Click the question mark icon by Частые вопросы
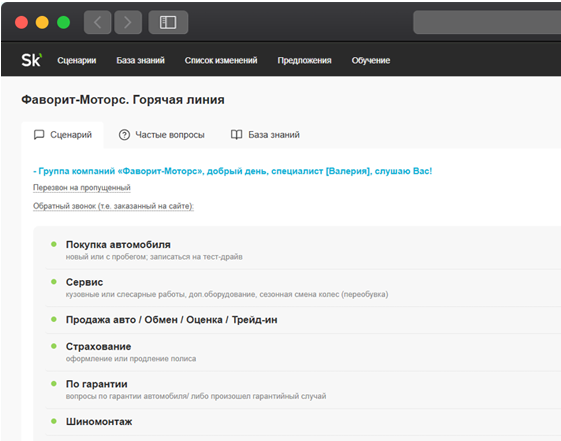The height and width of the screenshot is (441, 561). [x=124, y=135]
